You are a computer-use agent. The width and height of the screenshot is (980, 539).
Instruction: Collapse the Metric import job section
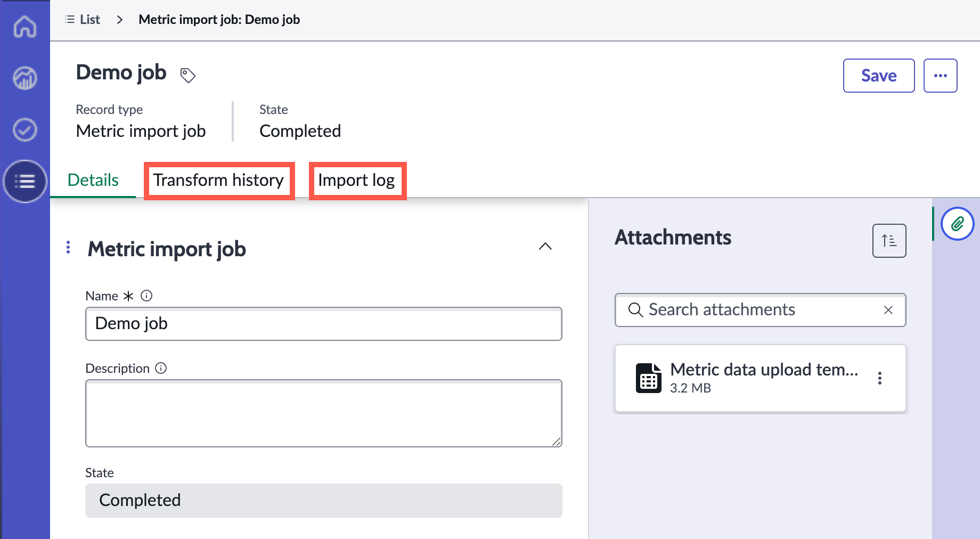545,246
